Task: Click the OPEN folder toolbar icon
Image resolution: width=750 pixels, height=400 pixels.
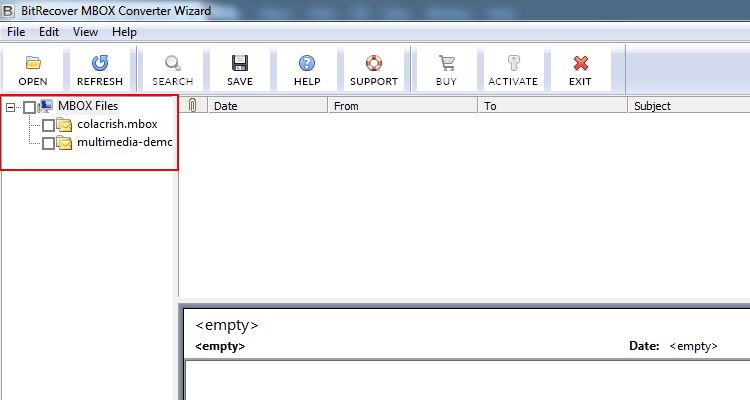Action: [x=33, y=63]
